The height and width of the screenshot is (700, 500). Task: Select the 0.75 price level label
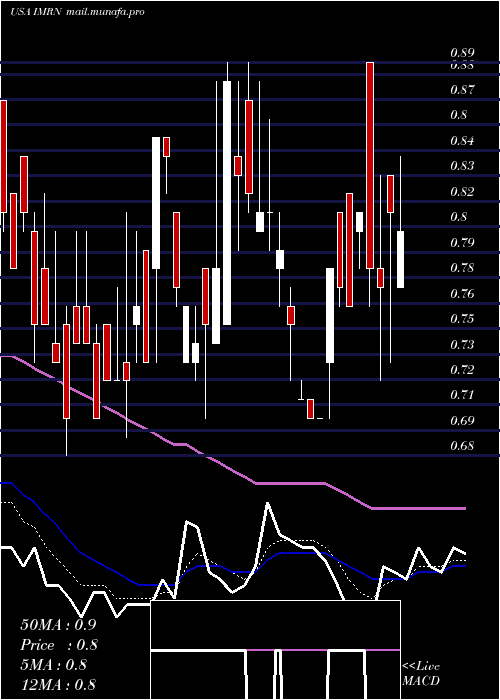pos(462,319)
